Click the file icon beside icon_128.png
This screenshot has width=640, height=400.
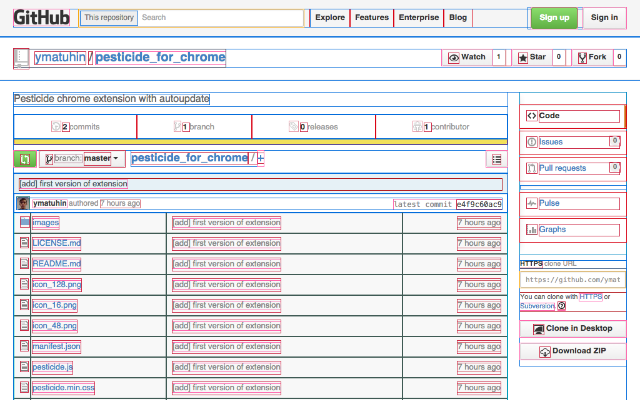[x=24, y=284]
